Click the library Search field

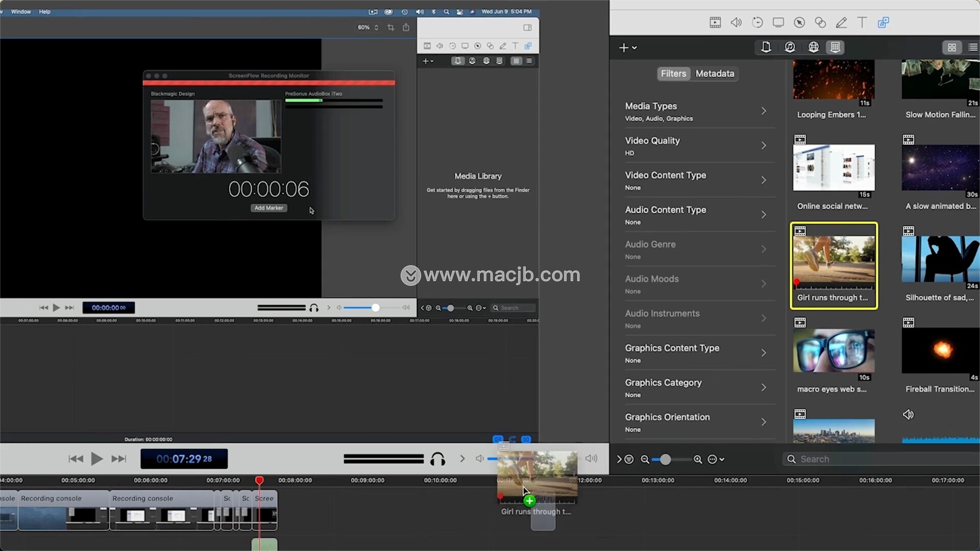(881, 459)
